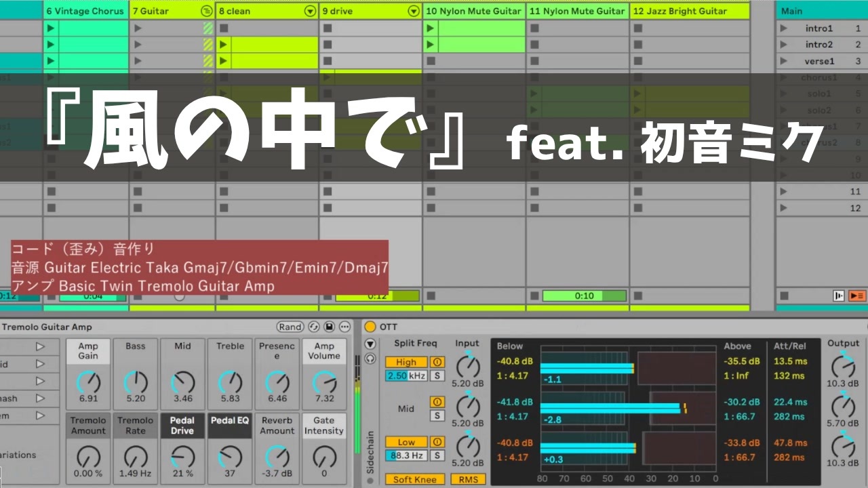Click the 88.3 Hz low split frequency field
Viewport: 868px width, 488px height.
[x=406, y=455]
